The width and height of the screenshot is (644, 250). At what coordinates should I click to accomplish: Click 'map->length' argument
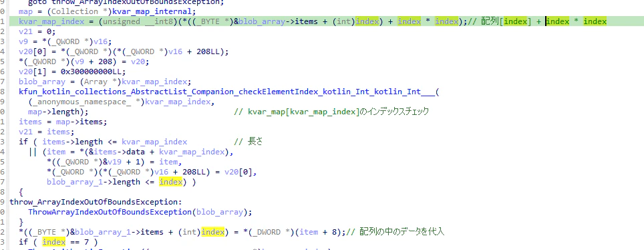pos(53,112)
